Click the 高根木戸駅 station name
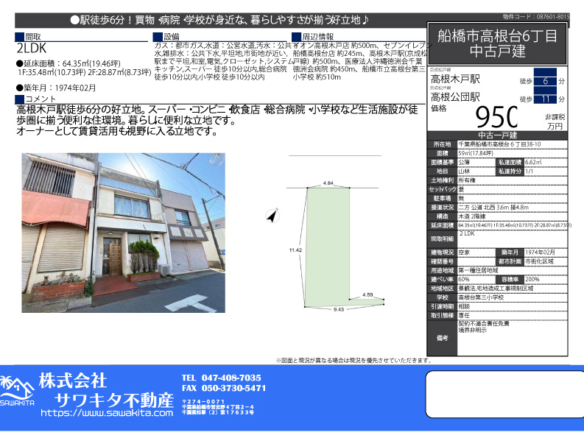Viewport: 584px width, 438px height. [x=455, y=79]
